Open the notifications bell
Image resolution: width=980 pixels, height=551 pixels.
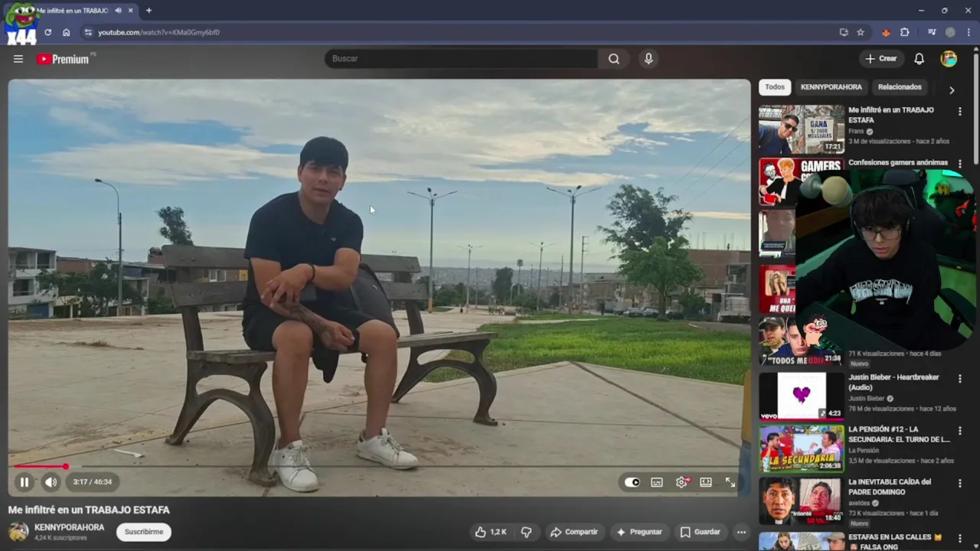coord(920,59)
